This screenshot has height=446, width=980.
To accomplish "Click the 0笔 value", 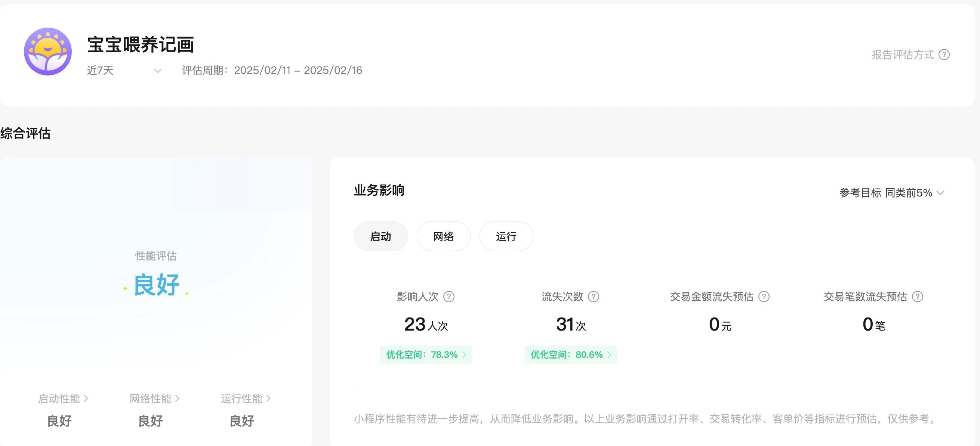I will click(x=874, y=325).
